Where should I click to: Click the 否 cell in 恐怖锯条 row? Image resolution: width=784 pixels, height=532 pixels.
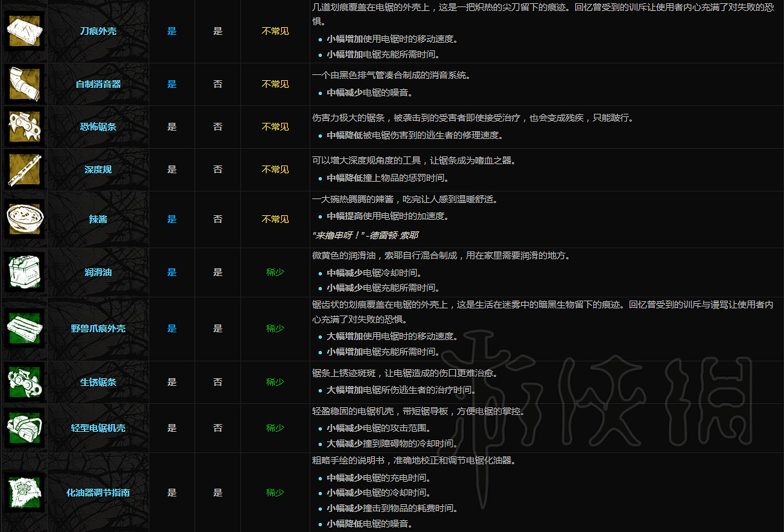pyautogui.click(x=218, y=127)
